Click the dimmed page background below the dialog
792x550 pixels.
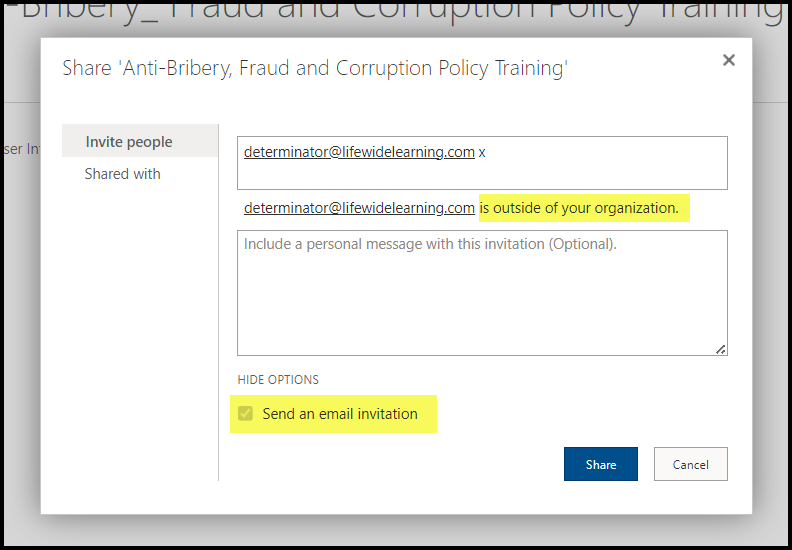[400, 532]
